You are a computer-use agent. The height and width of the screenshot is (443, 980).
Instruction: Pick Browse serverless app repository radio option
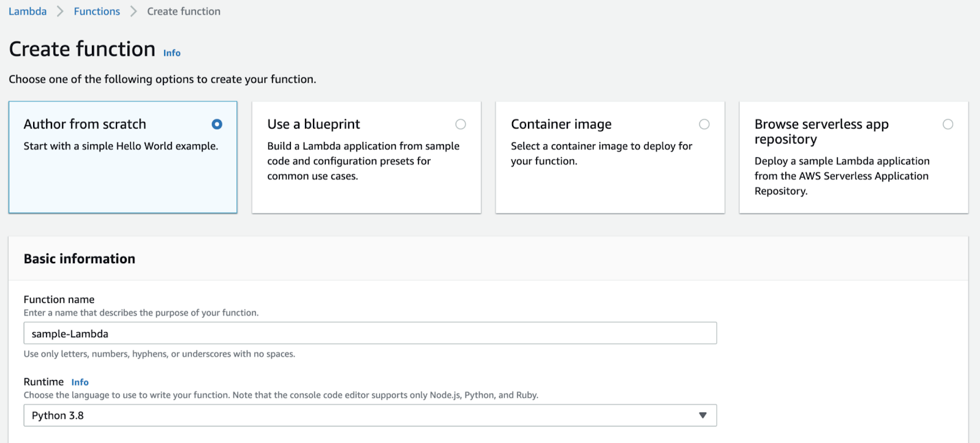click(948, 124)
